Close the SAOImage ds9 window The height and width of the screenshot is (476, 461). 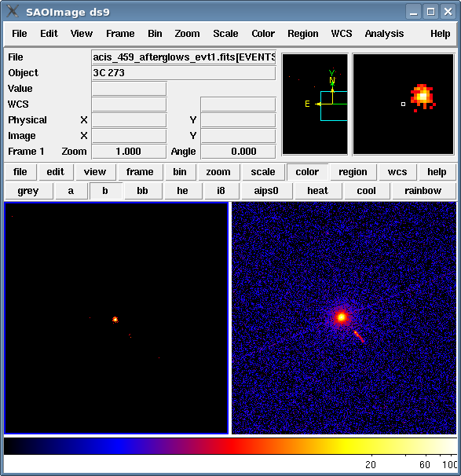448,12
